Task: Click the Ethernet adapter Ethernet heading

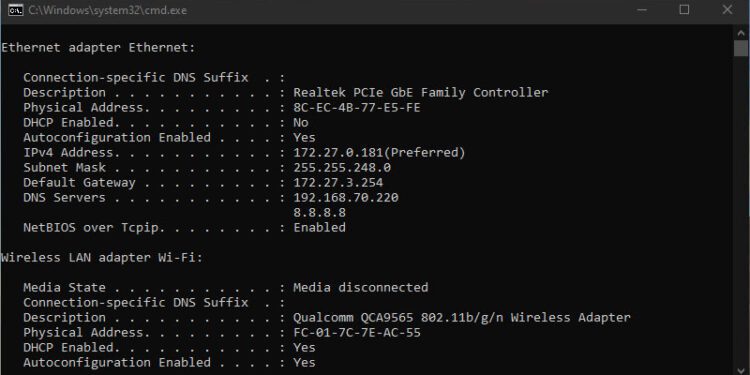Action: [99, 48]
